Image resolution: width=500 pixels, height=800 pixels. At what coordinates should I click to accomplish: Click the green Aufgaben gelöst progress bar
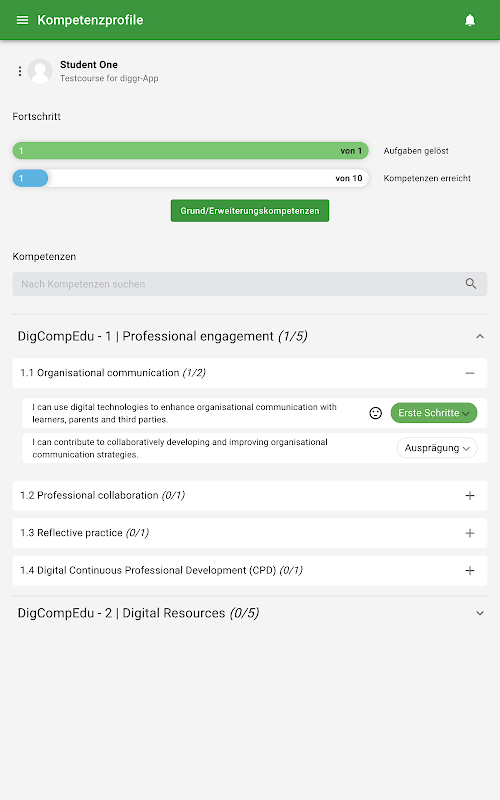pyautogui.click(x=190, y=151)
